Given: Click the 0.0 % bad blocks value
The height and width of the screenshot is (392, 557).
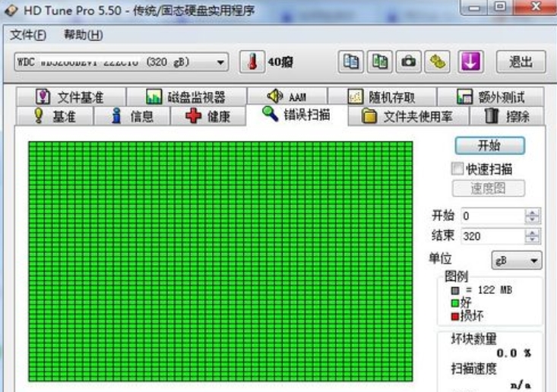Looking at the screenshot, I should pyautogui.click(x=514, y=353).
